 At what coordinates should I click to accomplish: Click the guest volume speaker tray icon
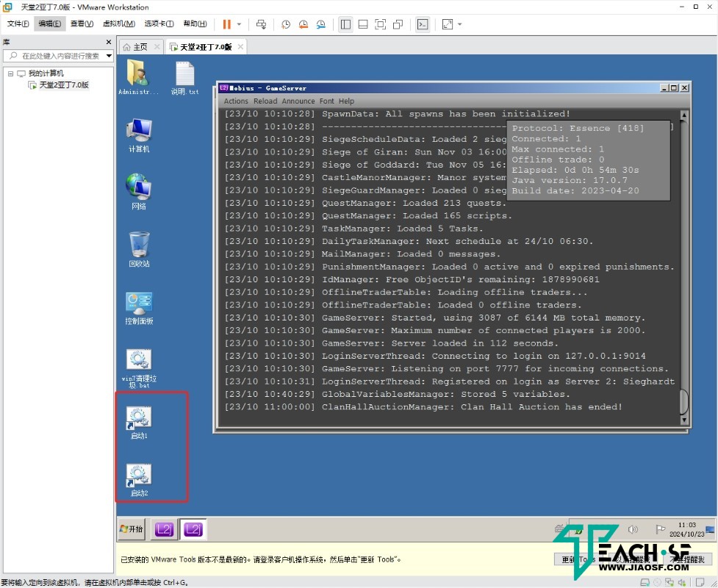(x=633, y=529)
